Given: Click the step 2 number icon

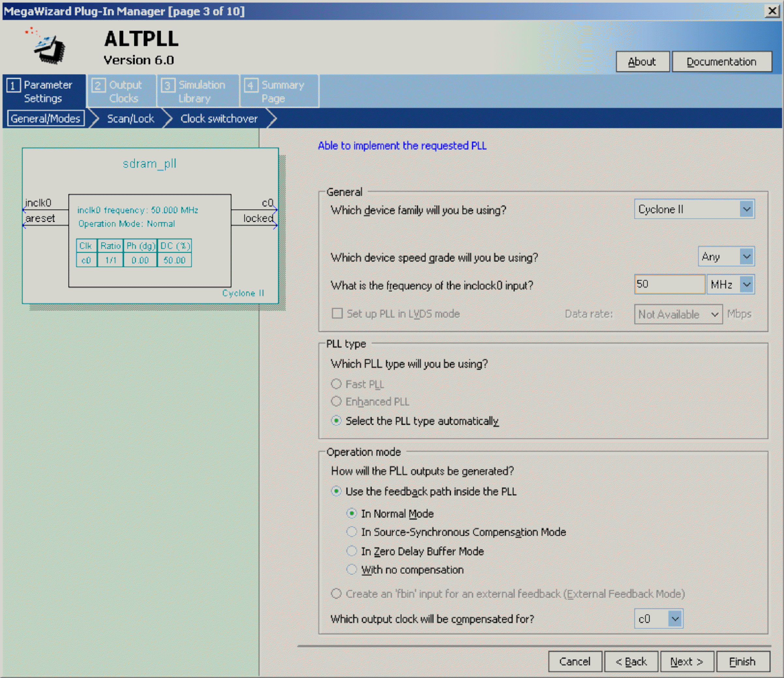Looking at the screenshot, I should pyautogui.click(x=98, y=85).
